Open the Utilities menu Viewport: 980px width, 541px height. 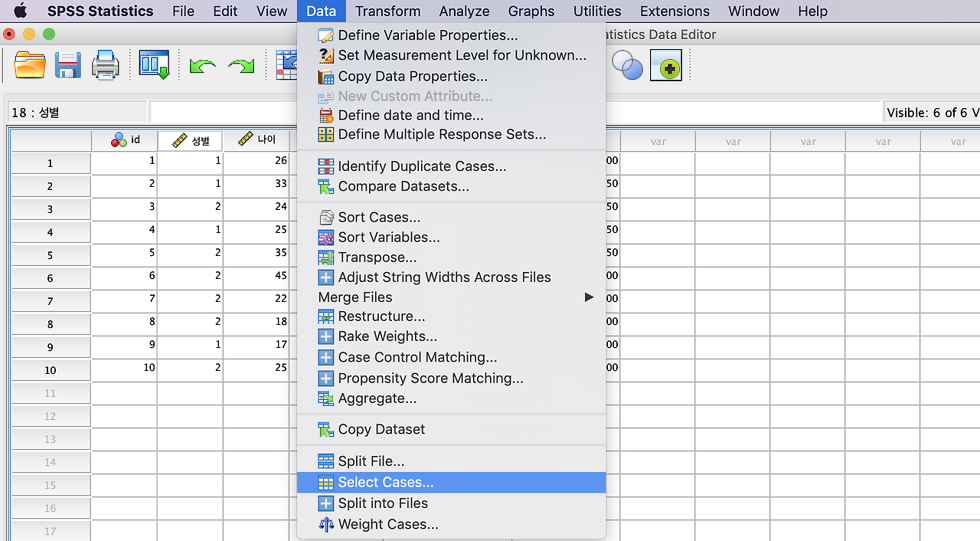tap(597, 11)
